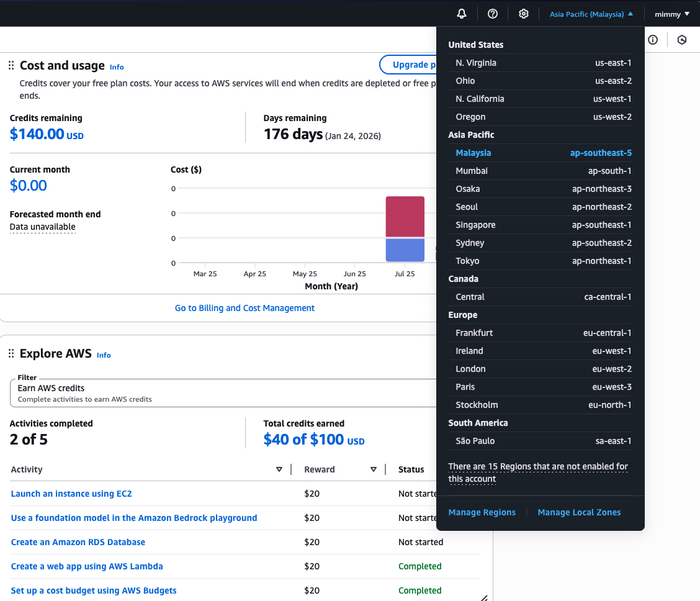The height and width of the screenshot is (601, 700).
Task: Open Info link next to Cost and usage
Action: (117, 67)
